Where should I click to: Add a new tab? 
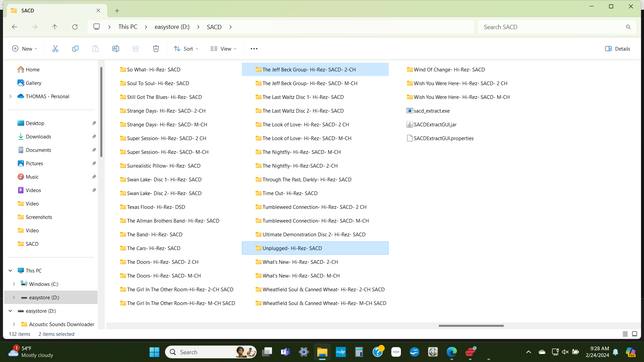click(x=117, y=11)
